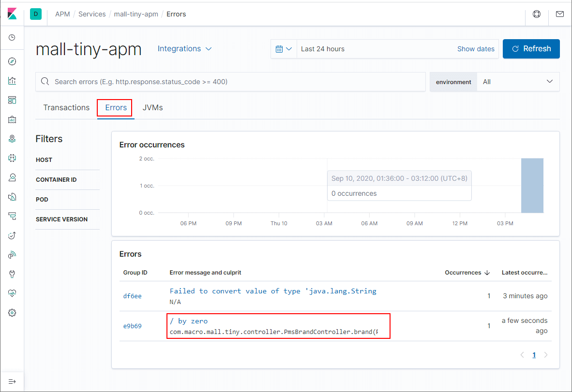This screenshot has width=572, height=392.
Task: Open Logs icon in sidebar
Action: [12, 197]
